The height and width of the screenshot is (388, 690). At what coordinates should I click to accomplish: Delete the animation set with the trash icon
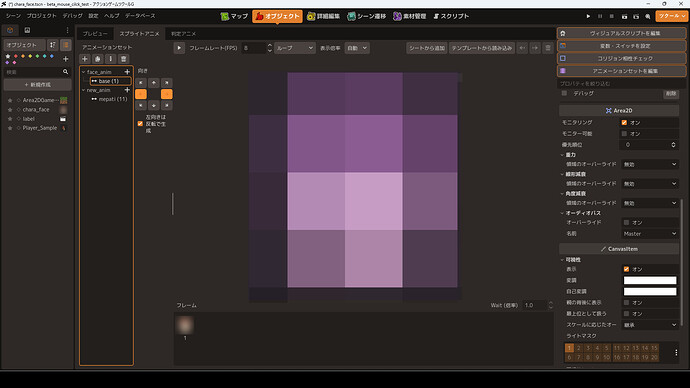[x=124, y=59]
